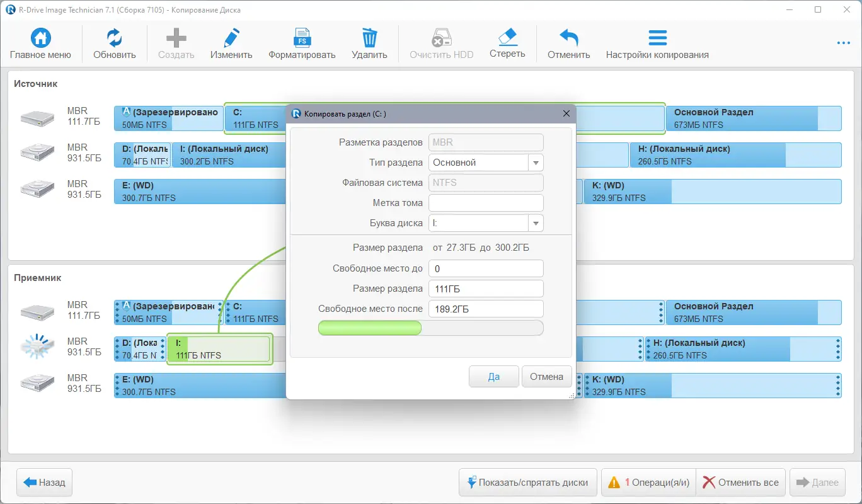
Task: Go back with the Назад button
Action: click(45, 483)
